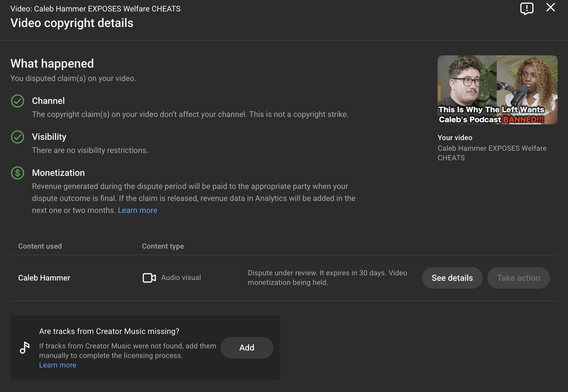Open See details for Caleb Hammer claim
The image size is (568, 392).
[452, 278]
